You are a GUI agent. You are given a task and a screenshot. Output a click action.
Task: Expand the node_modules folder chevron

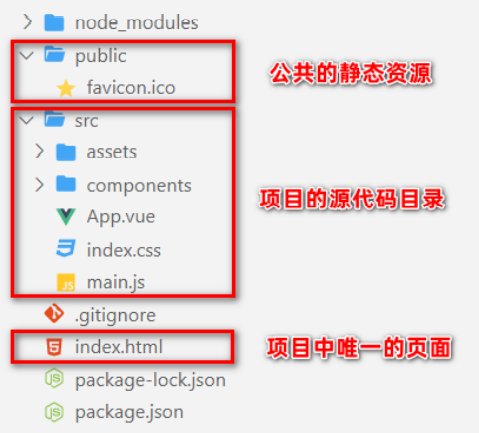point(27,22)
